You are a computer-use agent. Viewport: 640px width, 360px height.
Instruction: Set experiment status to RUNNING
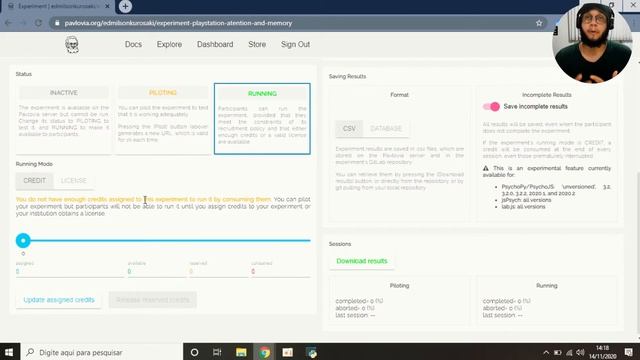[262, 94]
